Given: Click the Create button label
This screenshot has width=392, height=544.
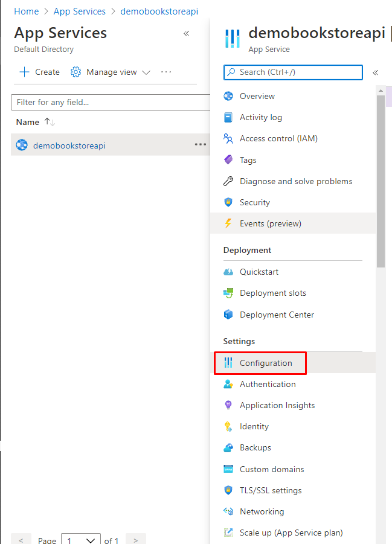Looking at the screenshot, I should [47, 72].
